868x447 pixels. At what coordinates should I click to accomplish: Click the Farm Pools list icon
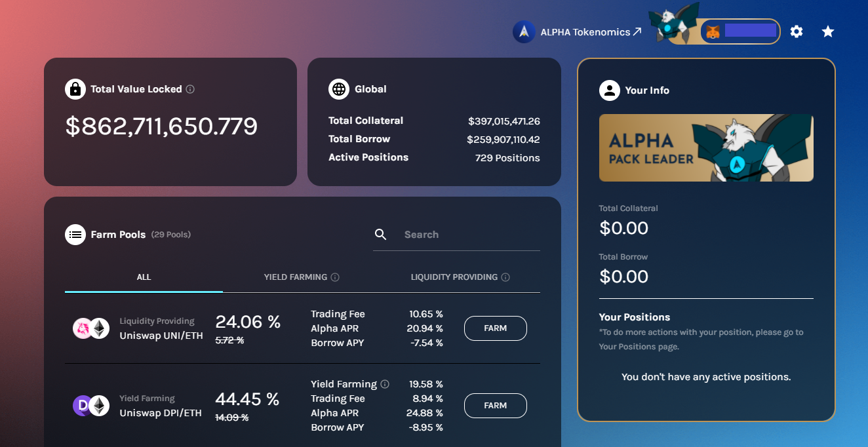[75, 234]
